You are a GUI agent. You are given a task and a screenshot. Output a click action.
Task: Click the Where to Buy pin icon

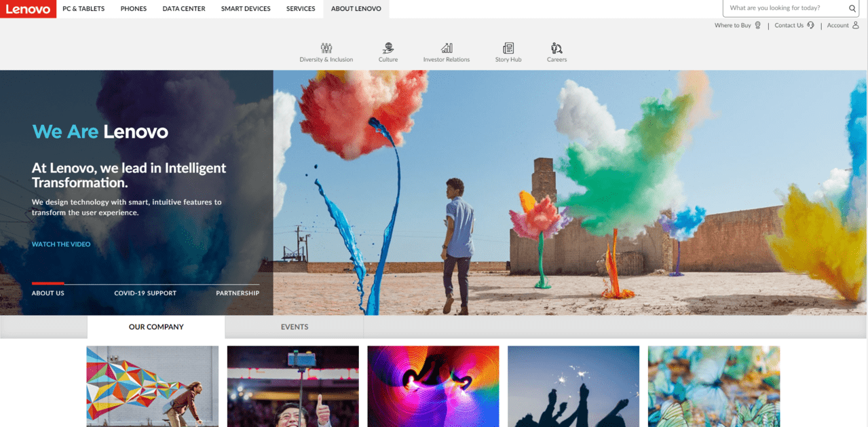point(758,25)
